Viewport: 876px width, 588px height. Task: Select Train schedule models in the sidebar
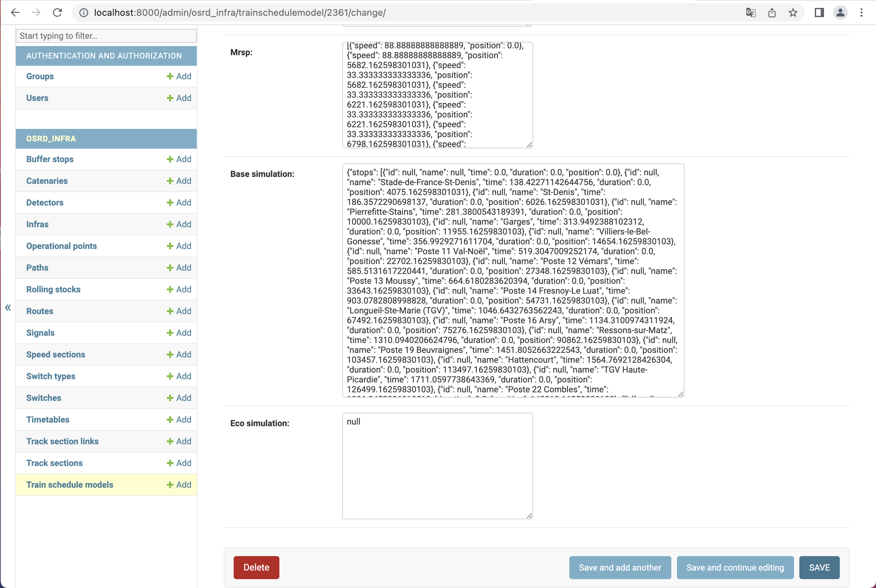70,484
